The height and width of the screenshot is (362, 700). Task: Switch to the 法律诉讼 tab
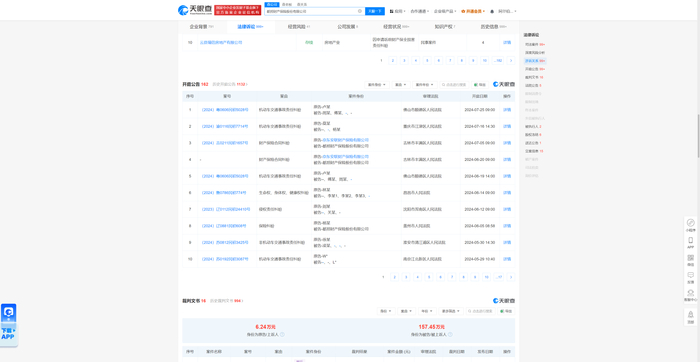pos(250,27)
